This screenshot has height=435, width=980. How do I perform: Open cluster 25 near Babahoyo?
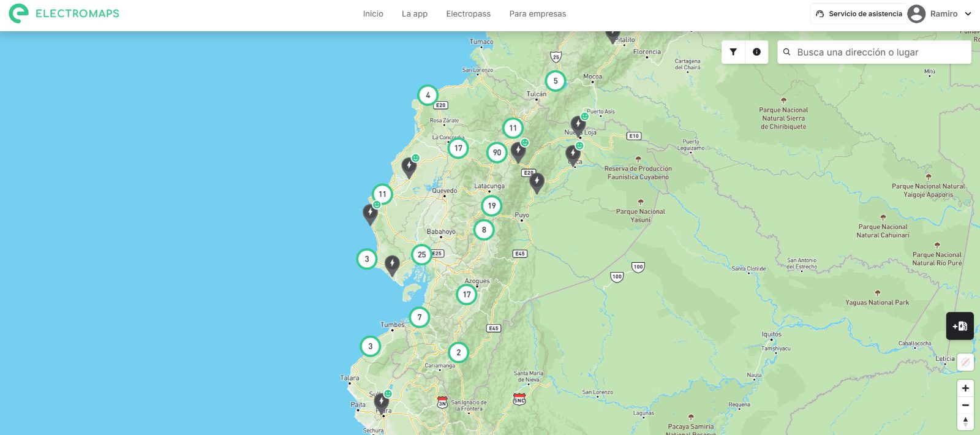421,254
